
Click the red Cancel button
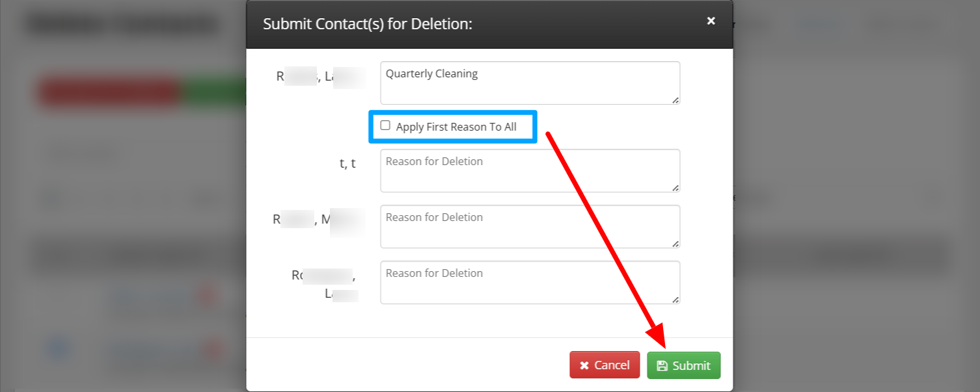click(x=605, y=365)
